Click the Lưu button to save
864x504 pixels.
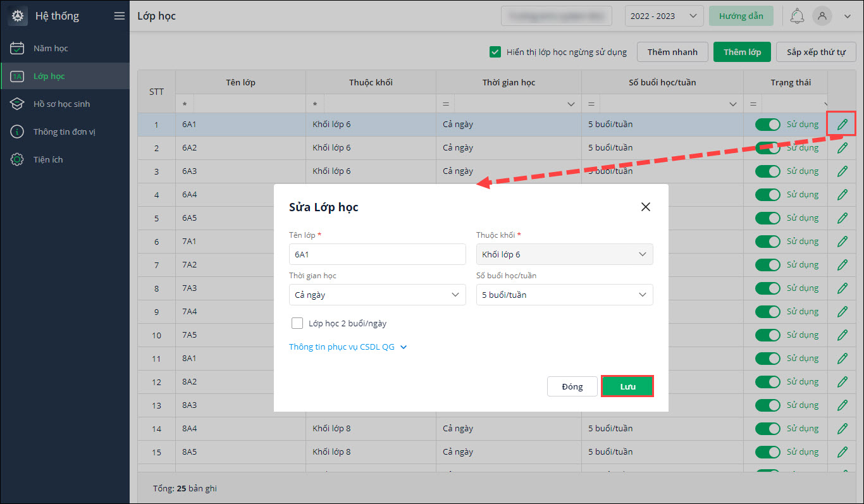point(627,386)
